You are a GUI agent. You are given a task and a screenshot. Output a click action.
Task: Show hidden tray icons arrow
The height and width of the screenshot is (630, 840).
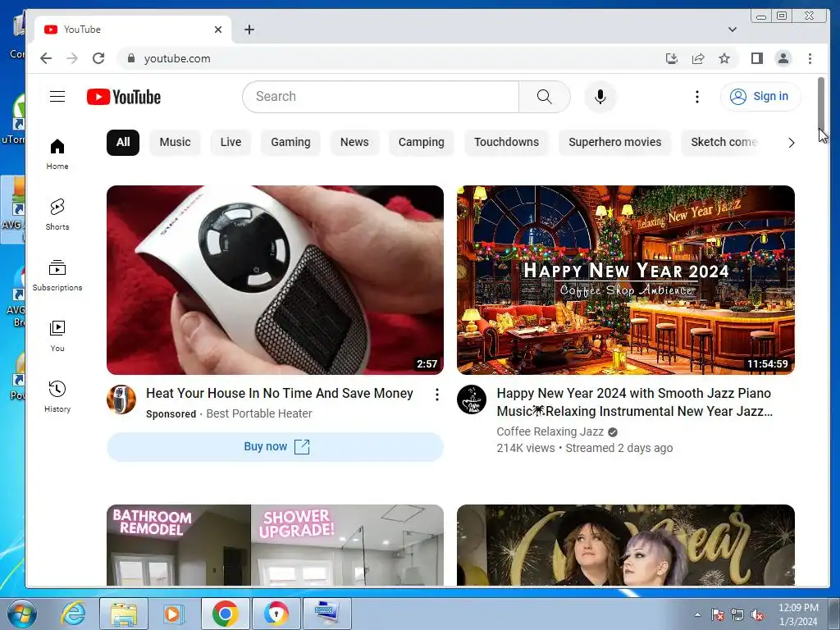tap(697, 614)
